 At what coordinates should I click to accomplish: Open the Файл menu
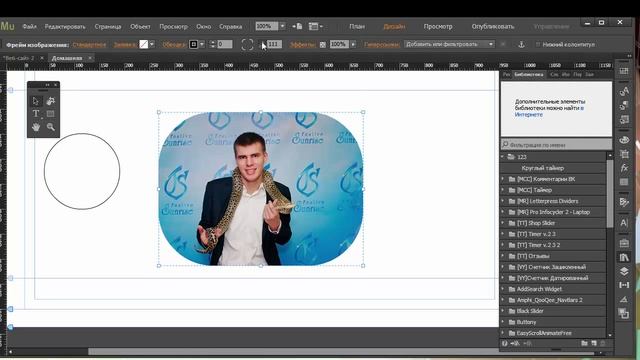[29, 27]
